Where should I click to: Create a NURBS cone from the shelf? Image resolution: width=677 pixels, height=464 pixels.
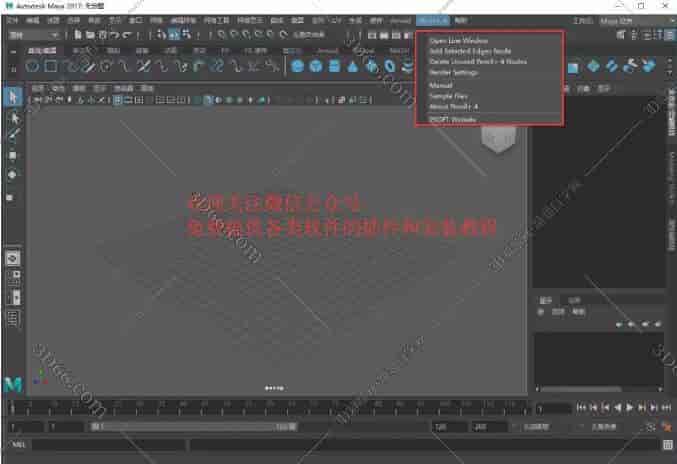353,66
